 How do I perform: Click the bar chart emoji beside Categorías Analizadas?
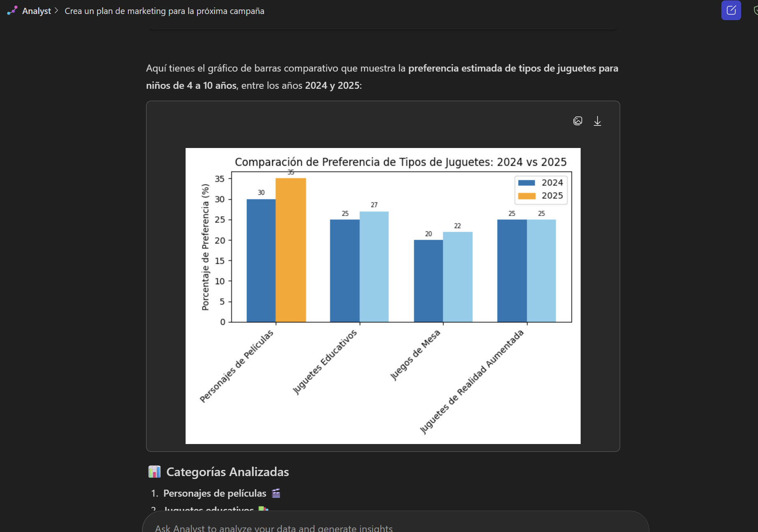(x=154, y=472)
